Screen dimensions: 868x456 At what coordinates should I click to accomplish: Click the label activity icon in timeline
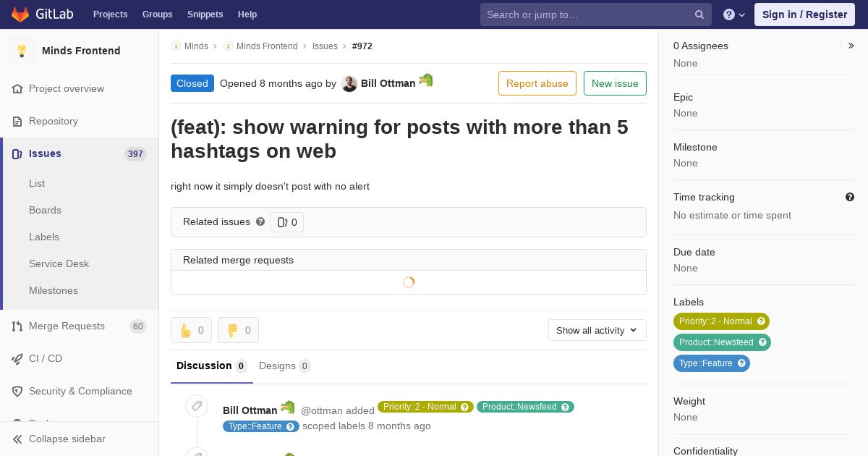(x=197, y=406)
